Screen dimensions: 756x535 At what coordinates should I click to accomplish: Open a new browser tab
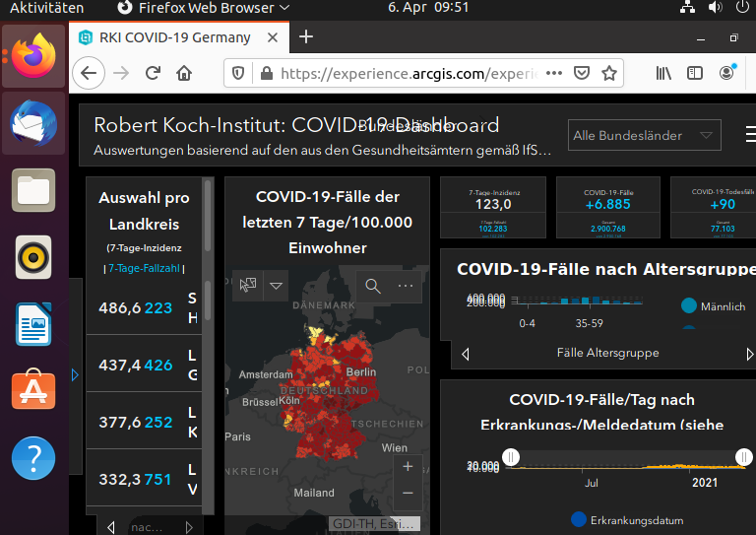[306, 36]
